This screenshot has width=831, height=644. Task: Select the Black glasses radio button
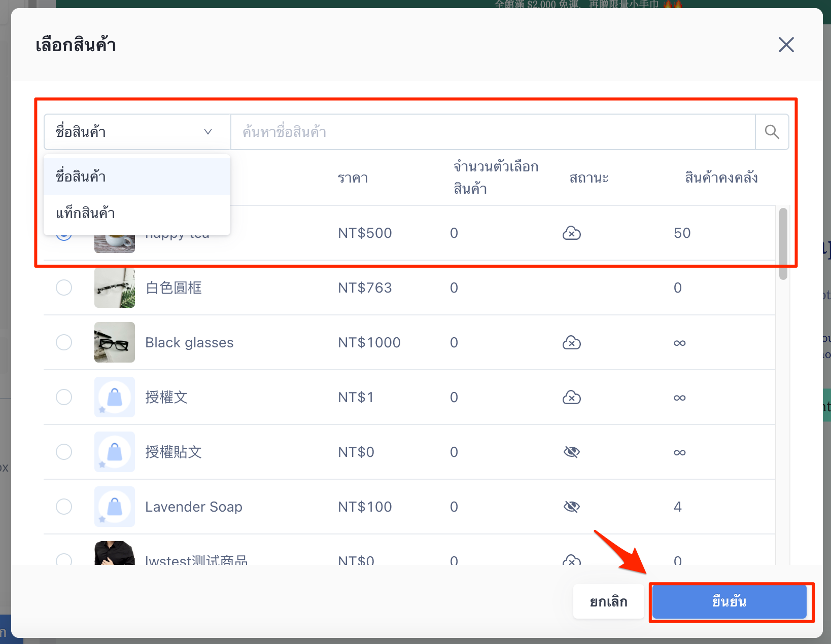click(64, 342)
